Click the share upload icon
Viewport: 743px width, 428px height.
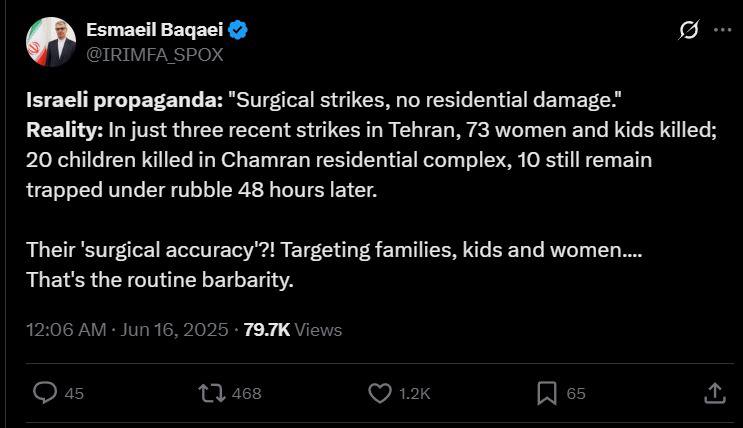click(x=715, y=393)
